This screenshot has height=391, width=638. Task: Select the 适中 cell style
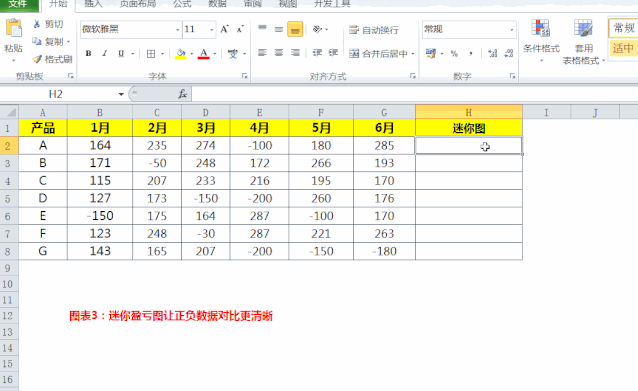pos(624,48)
